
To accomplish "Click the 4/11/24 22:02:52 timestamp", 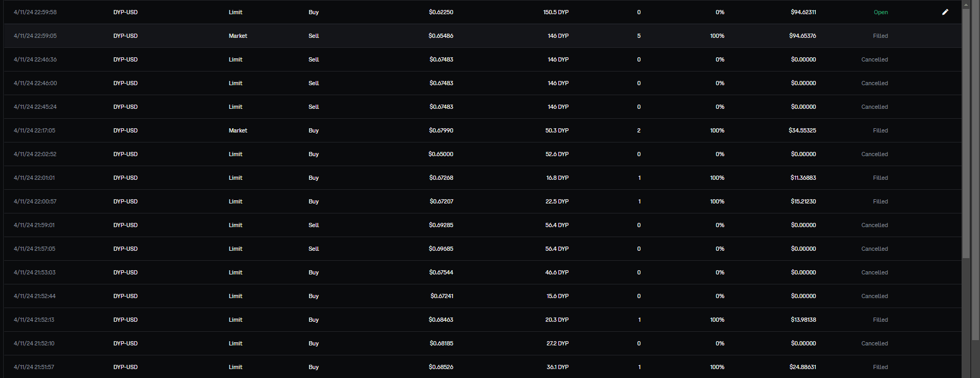I will coord(35,154).
